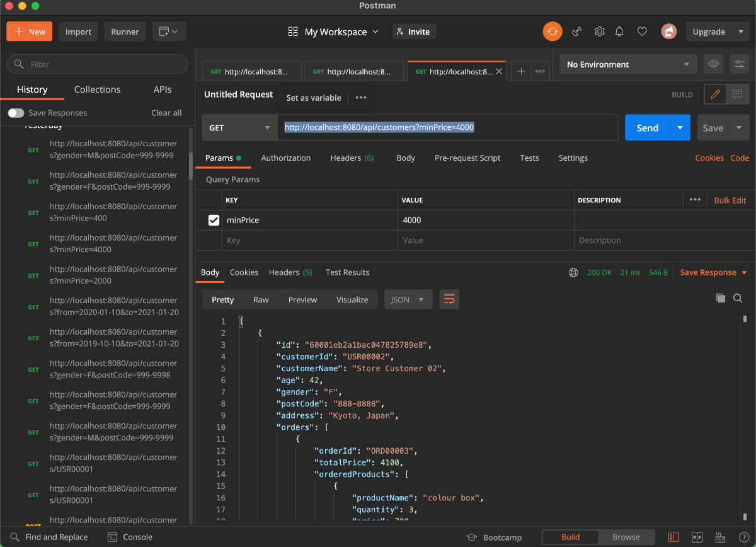Click the Import button
This screenshot has height=547, width=756.
pyautogui.click(x=79, y=32)
